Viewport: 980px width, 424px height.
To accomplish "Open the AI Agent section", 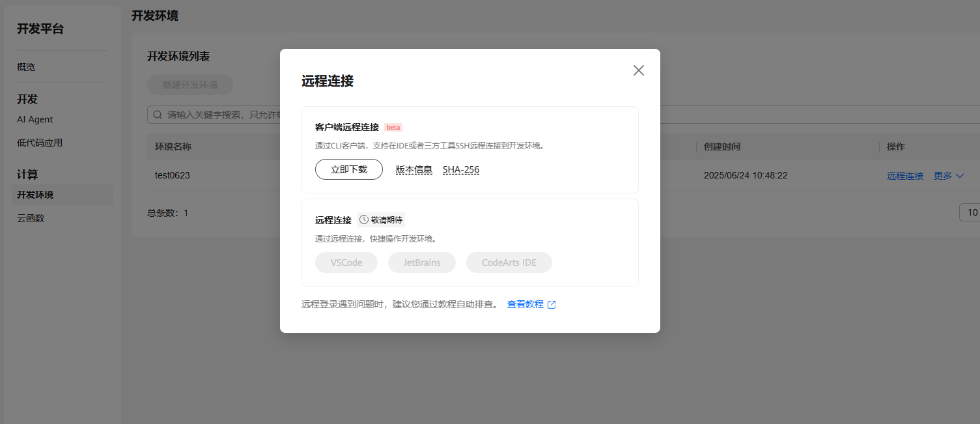I will [x=35, y=119].
